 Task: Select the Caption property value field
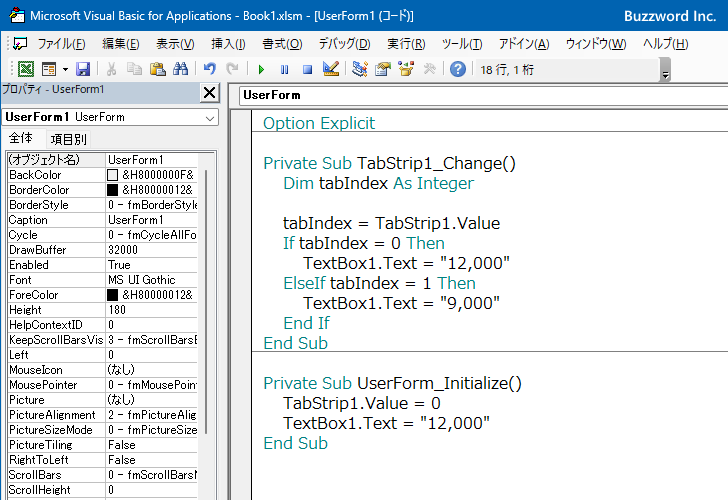pos(152,220)
